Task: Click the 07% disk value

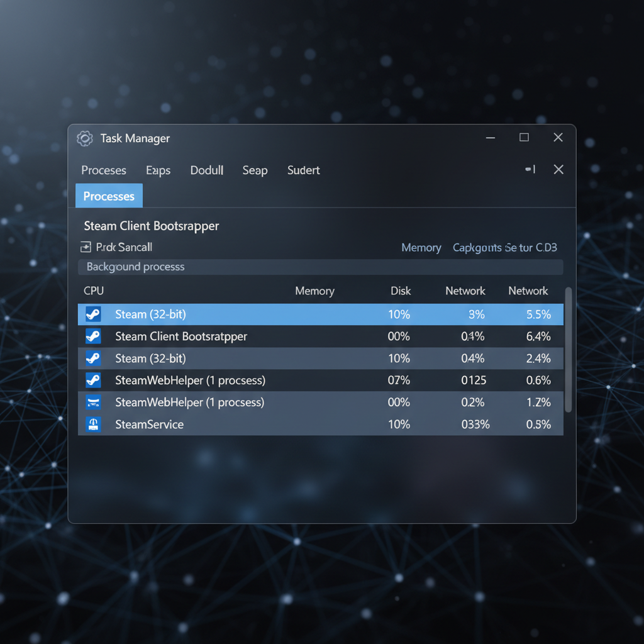Action: [399, 380]
